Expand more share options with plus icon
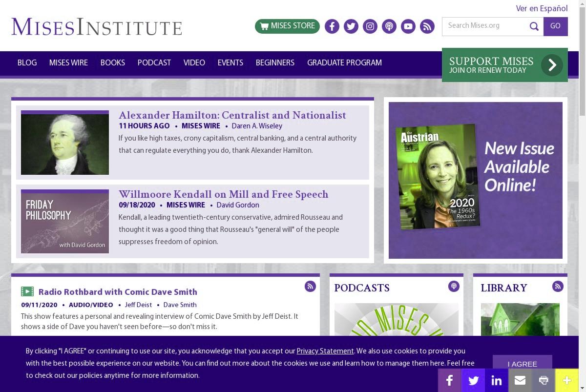The width and height of the screenshot is (586, 392). [x=567, y=380]
